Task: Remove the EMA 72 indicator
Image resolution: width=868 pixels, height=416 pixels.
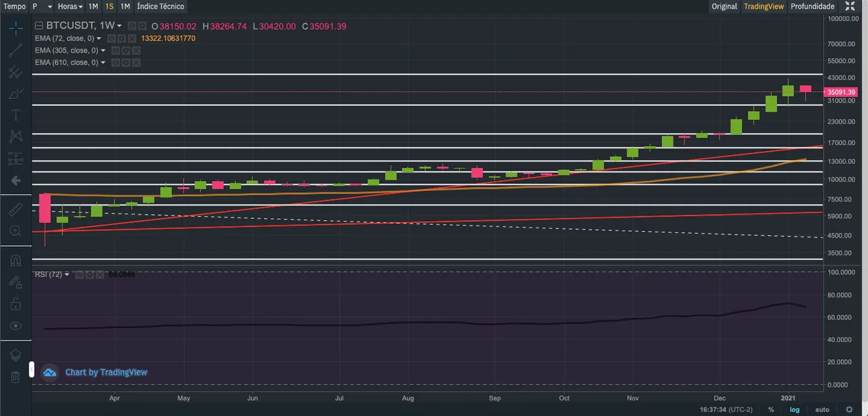Action: click(x=132, y=39)
